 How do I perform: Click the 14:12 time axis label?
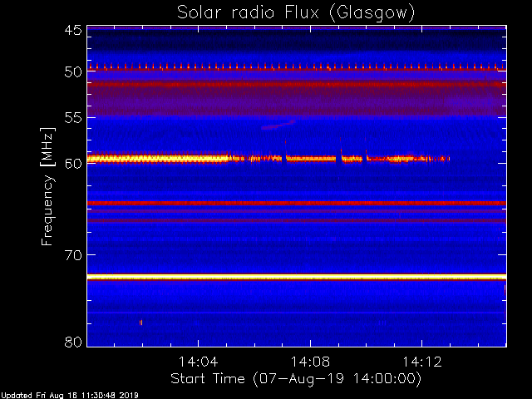pyautogui.click(x=422, y=362)
